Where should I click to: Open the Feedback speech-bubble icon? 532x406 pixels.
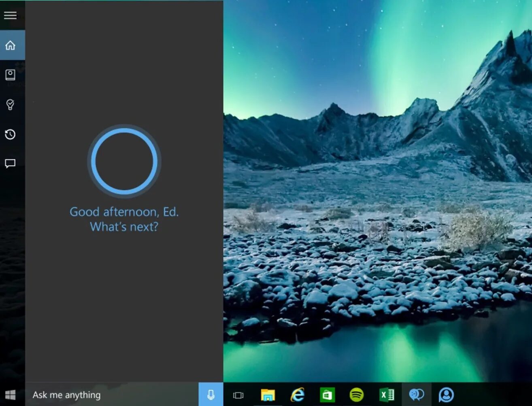(10, 163)
